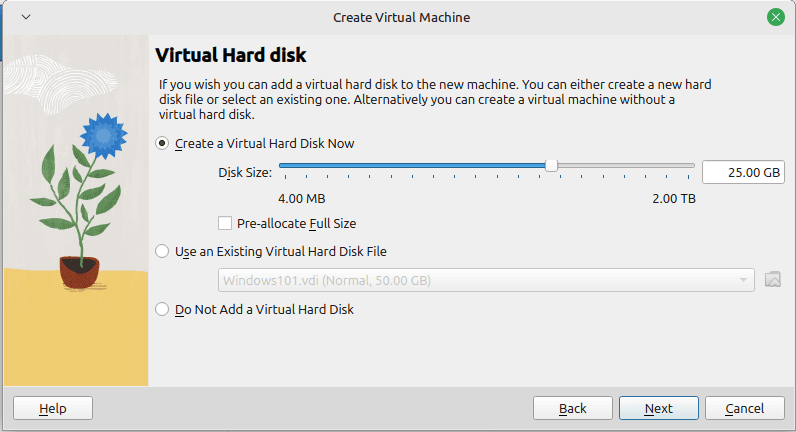Open folder icon to browse disk file
Image resolution: width=796 pixels, height=432 pixels.
click(773, 280)
